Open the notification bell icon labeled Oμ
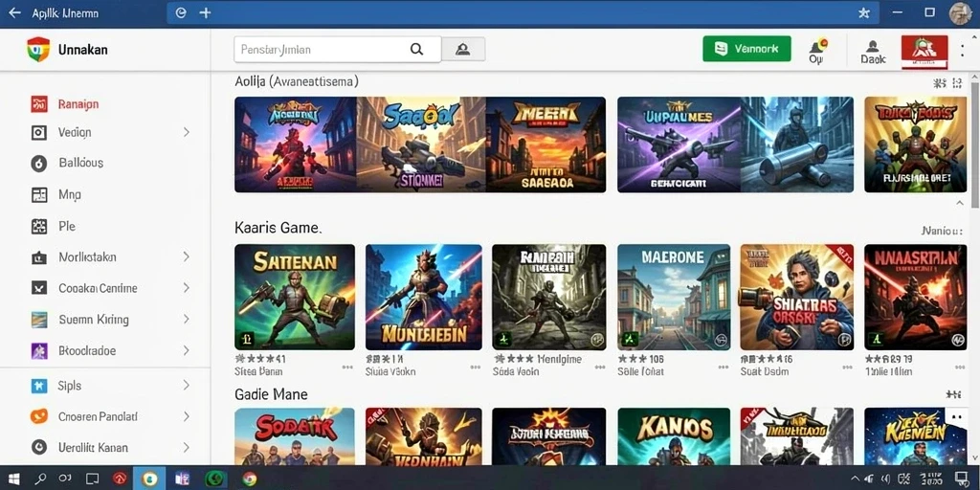The height and width of the screenshot is (490, 980). tap(817, 46)
